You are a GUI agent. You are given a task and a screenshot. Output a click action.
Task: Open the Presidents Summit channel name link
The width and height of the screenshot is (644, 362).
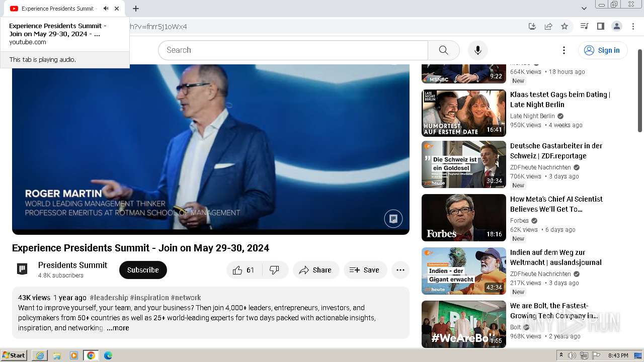[72, 265]
